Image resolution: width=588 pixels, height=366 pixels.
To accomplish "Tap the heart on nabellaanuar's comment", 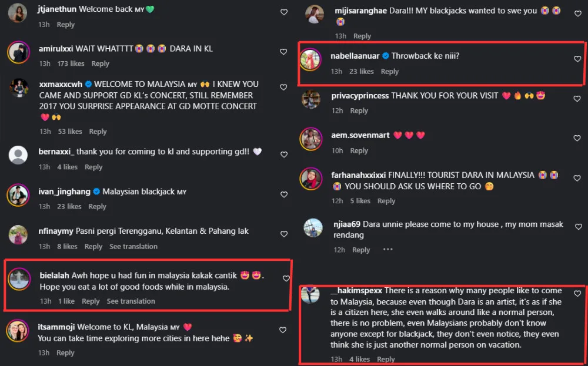I will point(577,59).
